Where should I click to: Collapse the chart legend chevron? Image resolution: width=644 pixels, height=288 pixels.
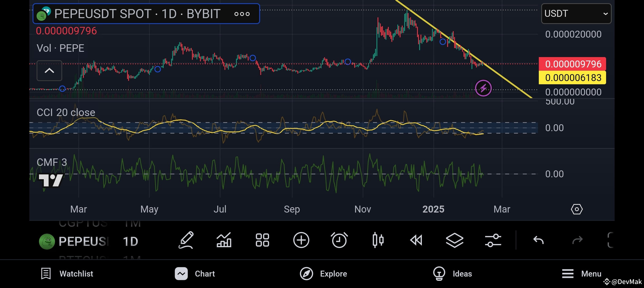tap(49, 71)
